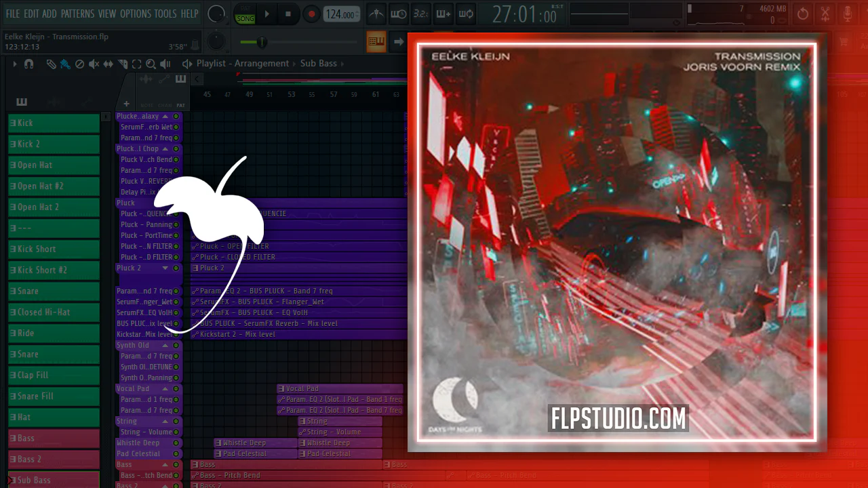Click the plus icon above the track list
This screenshot has width=868, height=488.
126,104
